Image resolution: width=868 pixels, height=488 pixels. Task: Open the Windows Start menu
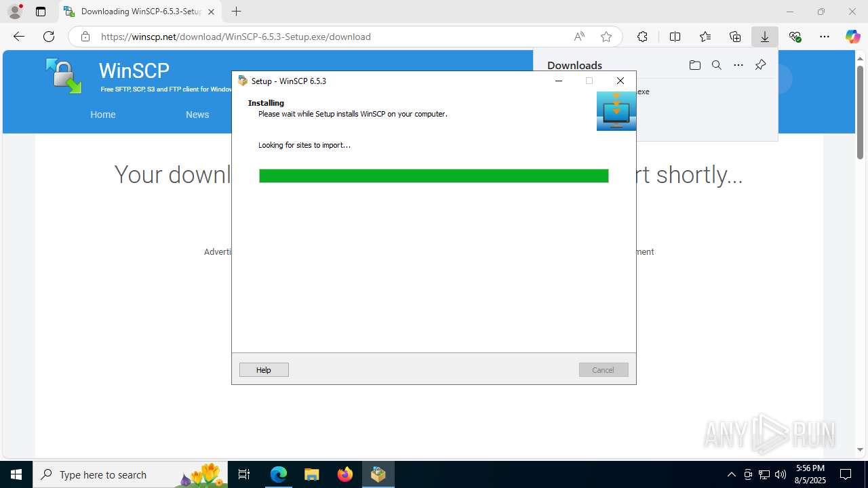click(16, 474)
